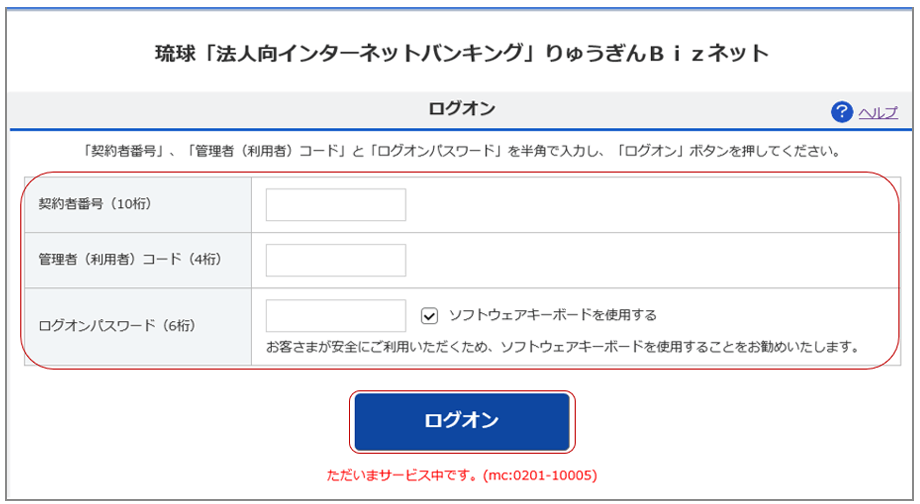Click the instruction sentence above the form
The height and width of the screenshot is (504, 920).
(x=460, y=153)
